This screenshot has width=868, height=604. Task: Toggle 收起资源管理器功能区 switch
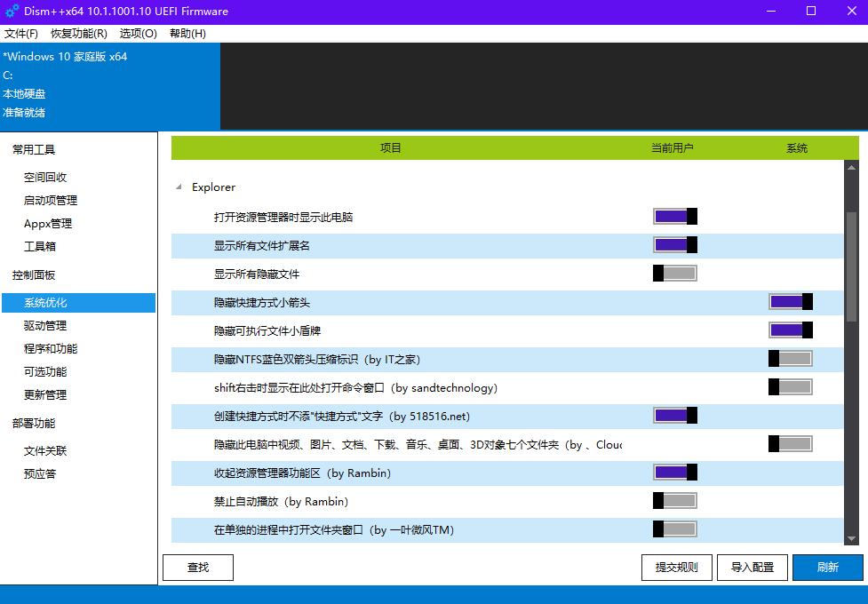point(675,473)
